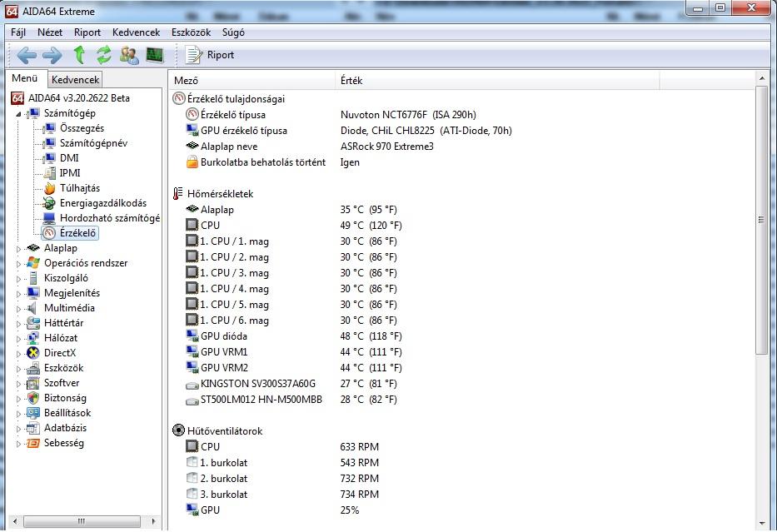The image size is (777, 532).
Task: Collapse the Számítógép tree node
Action: coord(18,114)
